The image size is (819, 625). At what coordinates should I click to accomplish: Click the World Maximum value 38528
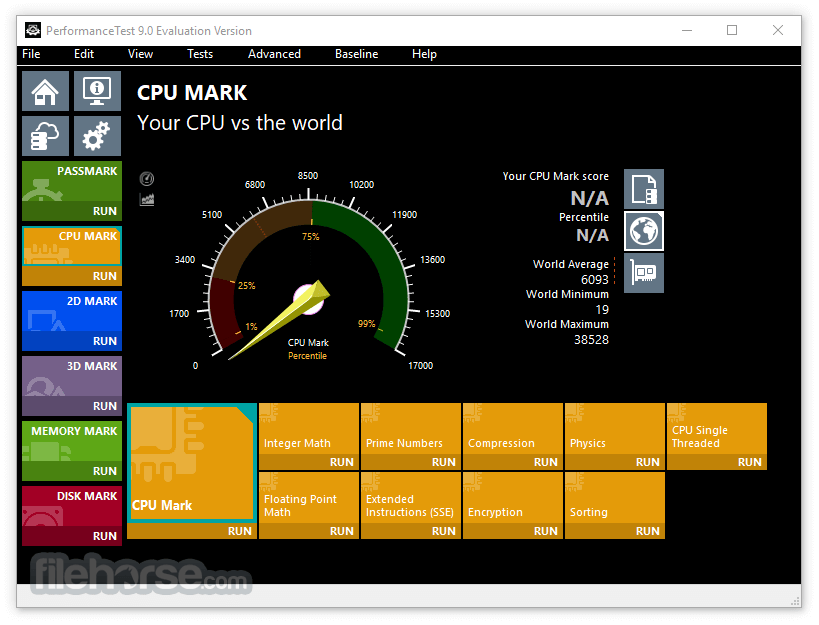591,340
